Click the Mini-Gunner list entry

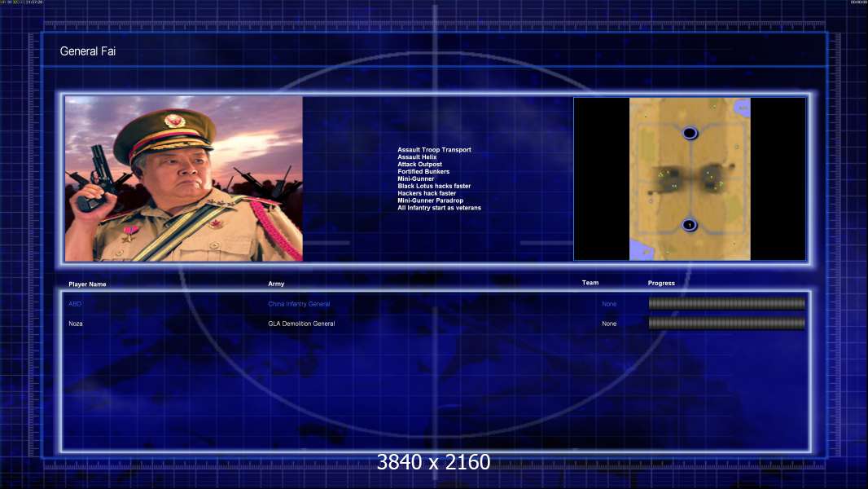(x=416, y=178)
